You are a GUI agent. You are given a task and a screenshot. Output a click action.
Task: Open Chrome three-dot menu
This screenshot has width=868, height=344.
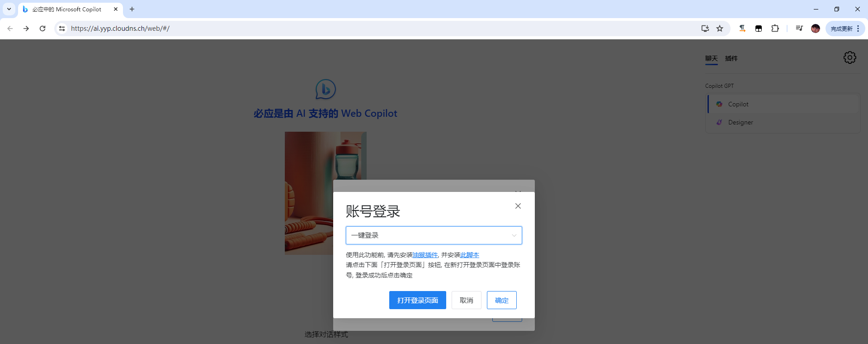click(x=858, y=29)
